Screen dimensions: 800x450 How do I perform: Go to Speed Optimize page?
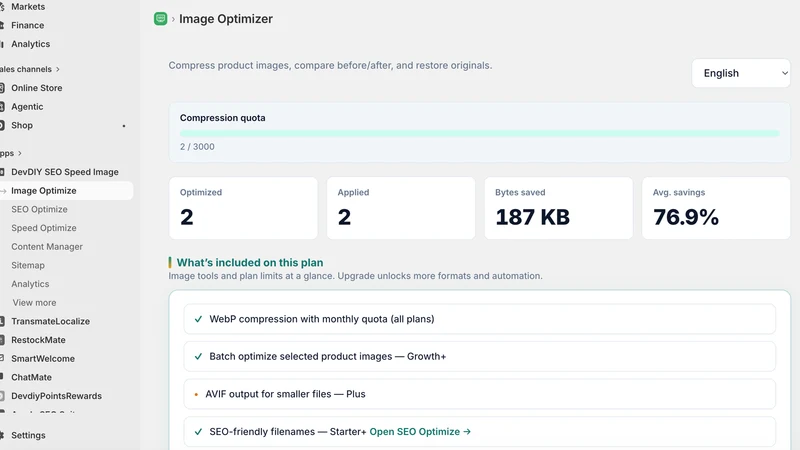click(44, 228)
